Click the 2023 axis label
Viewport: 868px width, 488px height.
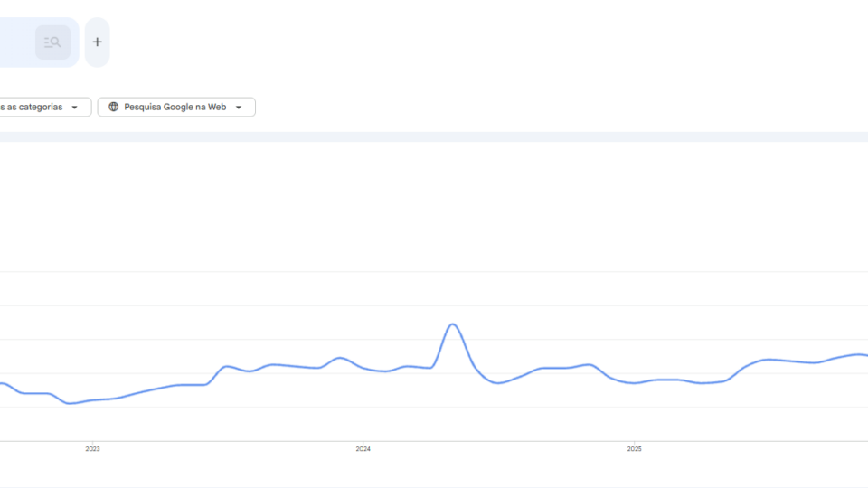coord(92,449)
